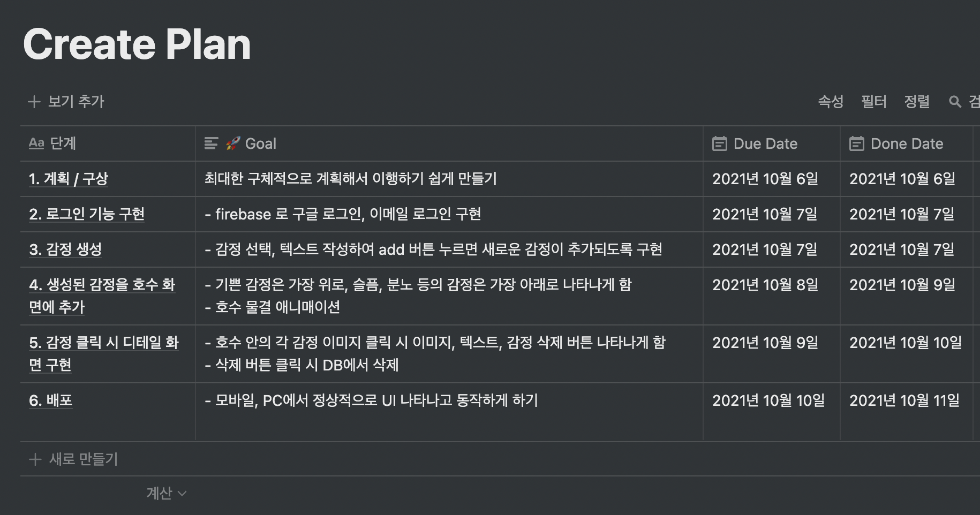Image resolution: width=980 pixels, height=515 pixels.
Task: Click the calendar icon in Due Date header
Action: coord(720,143)
